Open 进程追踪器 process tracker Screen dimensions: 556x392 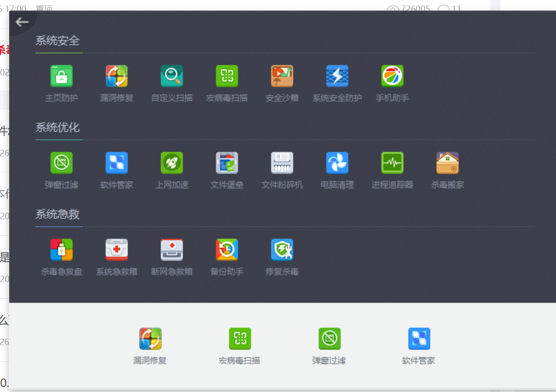392,163
